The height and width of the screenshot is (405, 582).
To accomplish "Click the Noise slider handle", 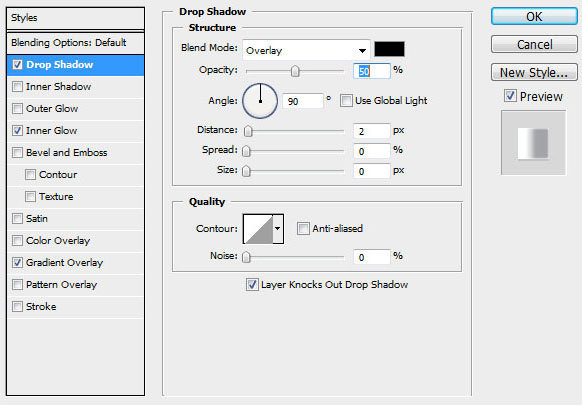I will (246, 257).
